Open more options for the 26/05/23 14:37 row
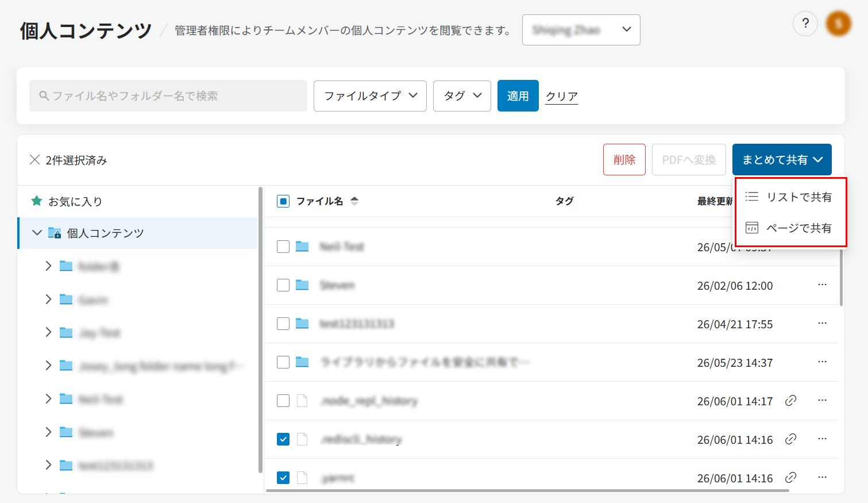 click(x=822, y=362)
